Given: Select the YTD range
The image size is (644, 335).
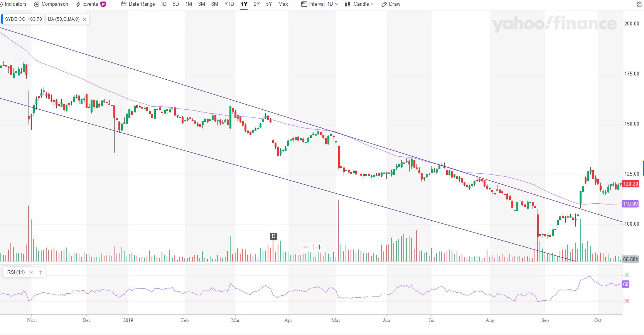Looking at the screenshot, I should click(x=229, y=4).
